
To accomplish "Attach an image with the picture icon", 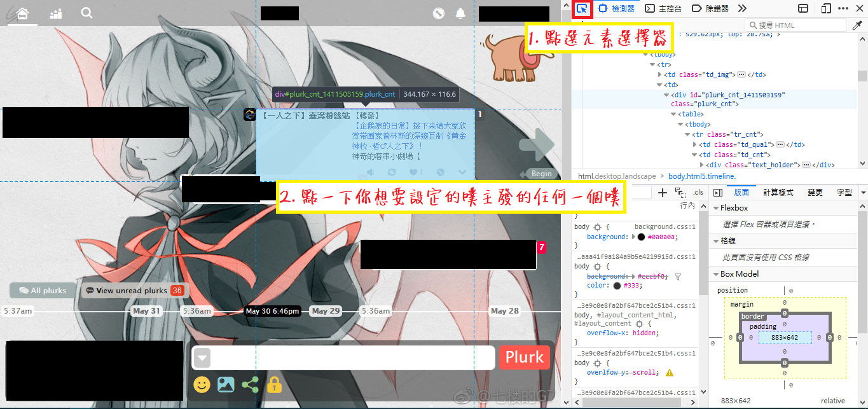I will point(226,384).
